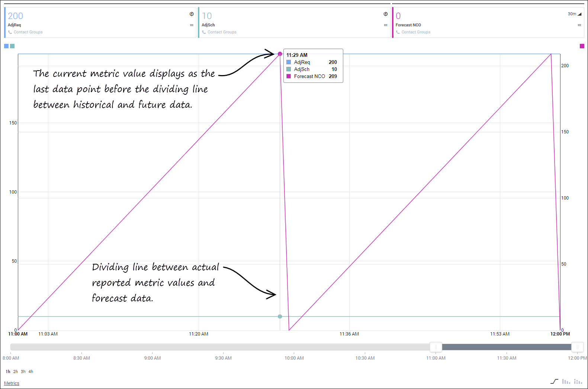This screenshot has width=588, height=389.
Task: Click the 11:53 AM axis label
Action: [500, 334]
